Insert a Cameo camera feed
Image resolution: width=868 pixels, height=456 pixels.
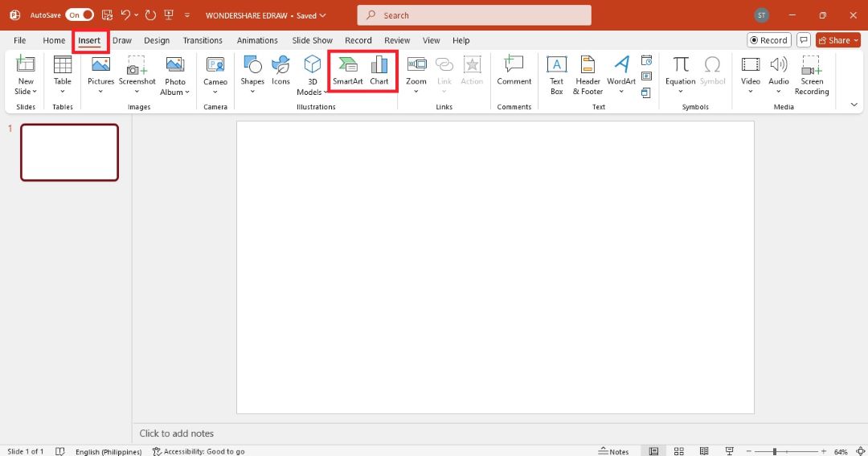click(x=215, y=76)
